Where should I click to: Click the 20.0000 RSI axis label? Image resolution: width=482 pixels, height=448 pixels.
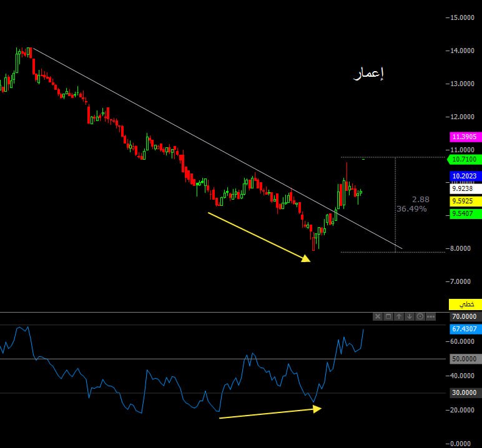click(x=462, y=410)
